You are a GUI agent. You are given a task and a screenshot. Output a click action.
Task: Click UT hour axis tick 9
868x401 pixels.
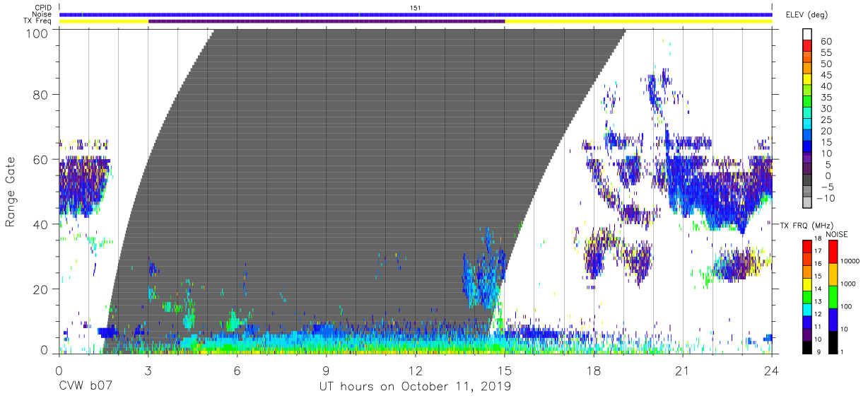coord(327,371)
